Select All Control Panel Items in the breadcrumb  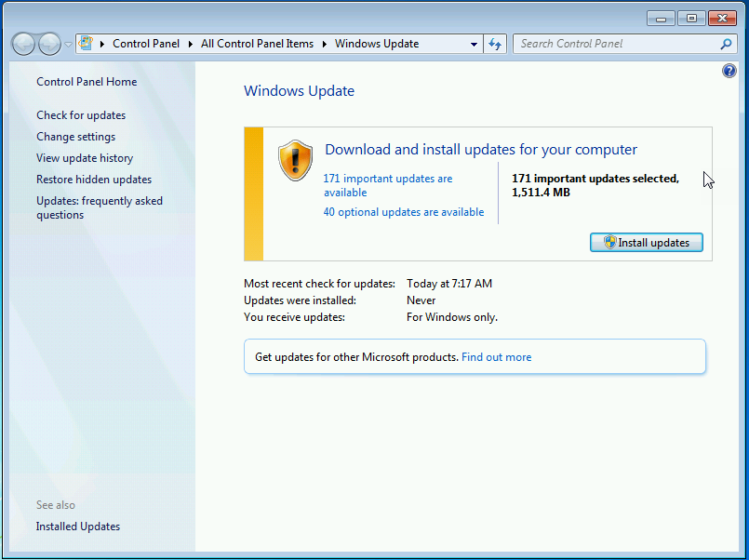(x=257, y=43)
